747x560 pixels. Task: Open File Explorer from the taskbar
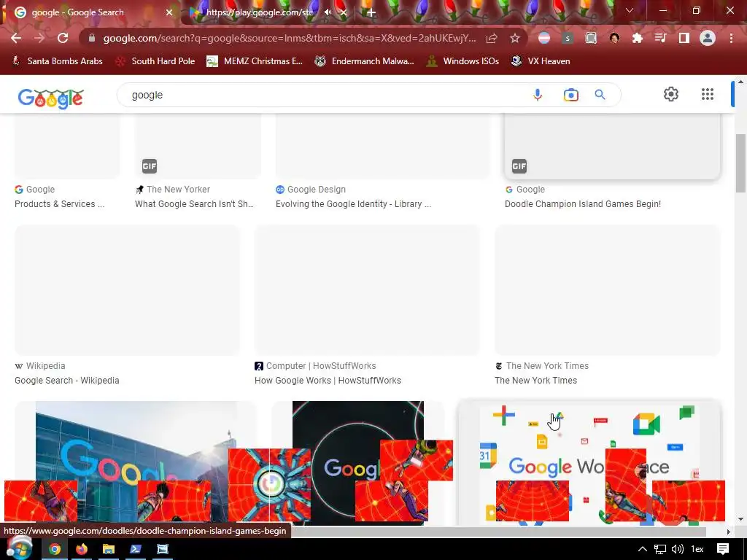[x=109, y=550]
